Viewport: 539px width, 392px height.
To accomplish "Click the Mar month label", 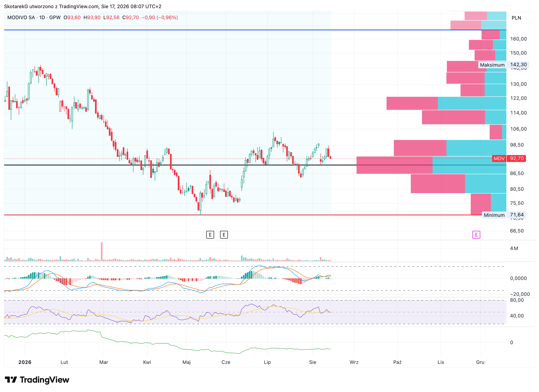I will point(104,362).
